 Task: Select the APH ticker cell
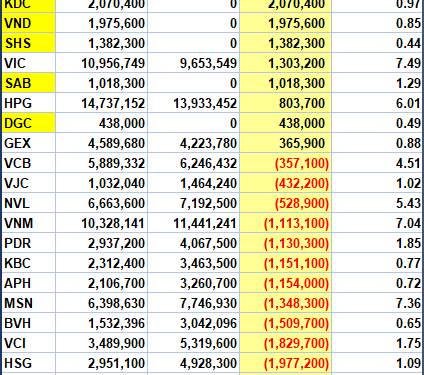[29, 283]
